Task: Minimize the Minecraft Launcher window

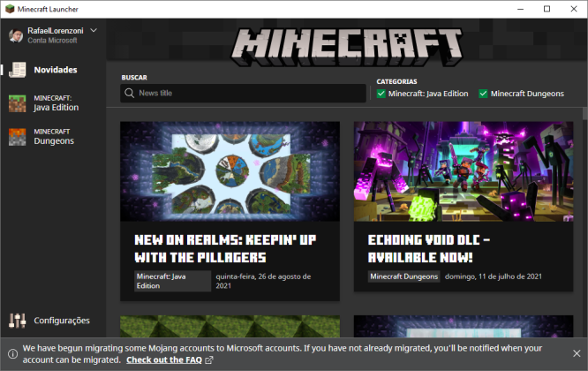Action: [x=521, y=9]
